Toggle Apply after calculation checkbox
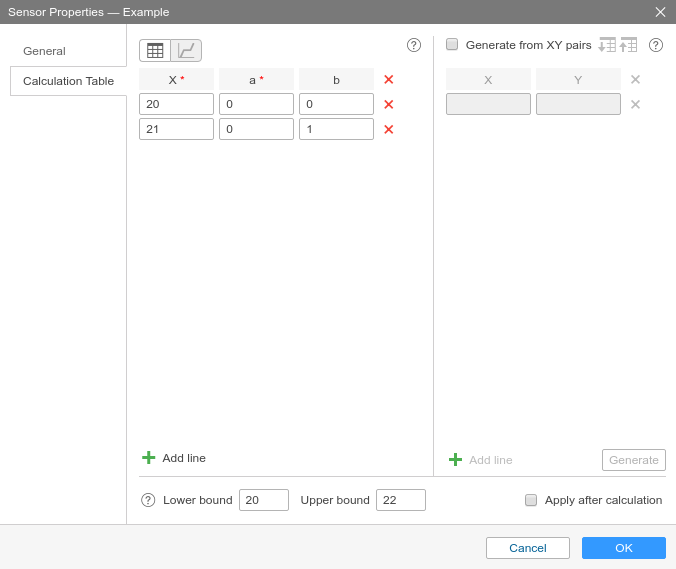 click(531, 500)
